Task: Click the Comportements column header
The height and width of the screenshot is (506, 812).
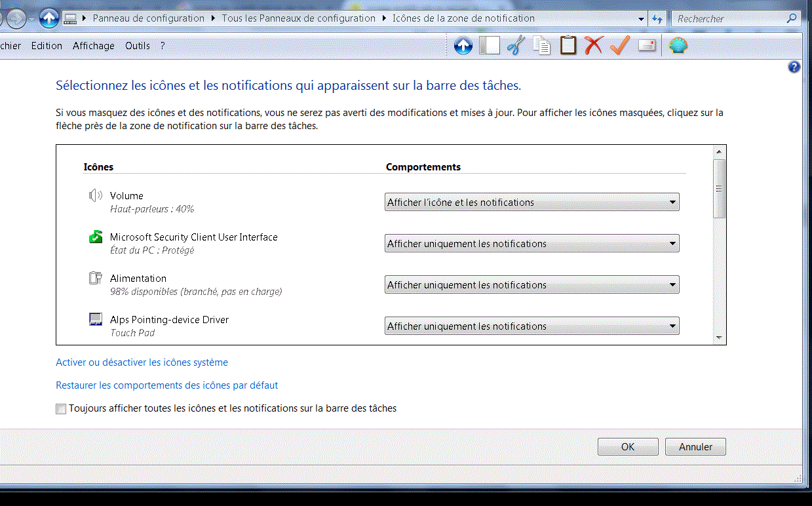Action: click(423, 167)
